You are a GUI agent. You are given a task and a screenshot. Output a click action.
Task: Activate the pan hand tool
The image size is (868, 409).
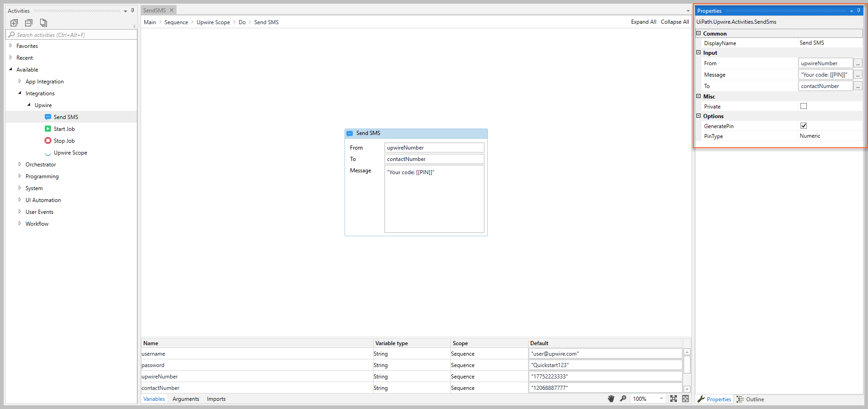tap(611, 399)
